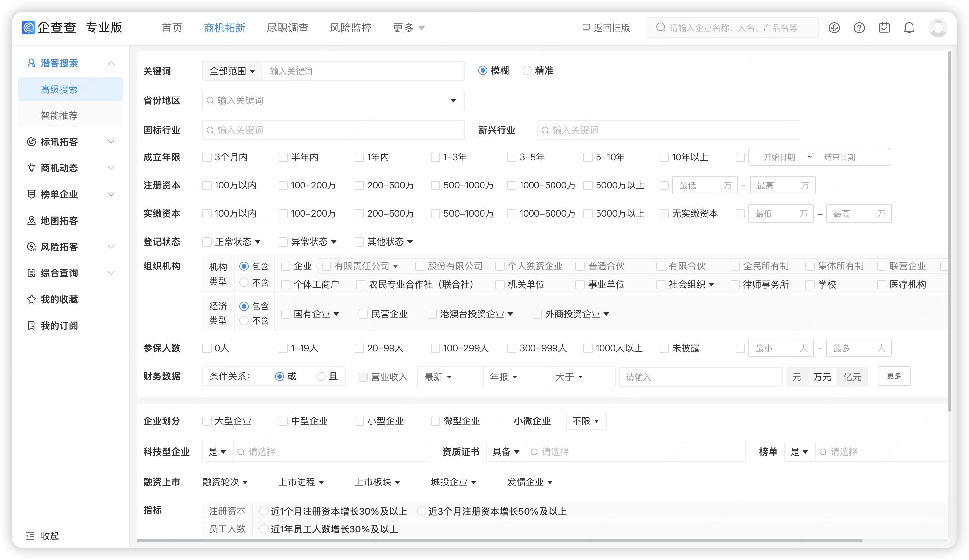
Task: Check 注册资本 500-1000万 checkbox
Action: tap(435, 186)
